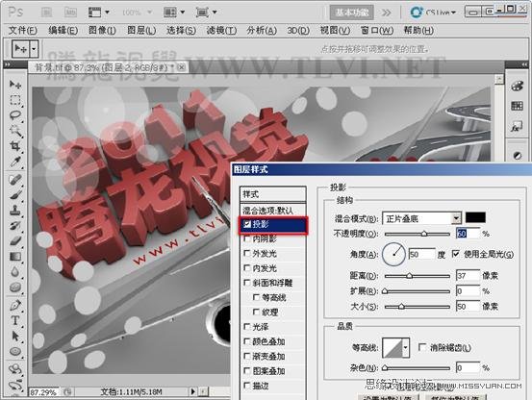The image size is (532, 400).
Task: Enable the 颜色叠加 checkbox
Action: 247,341
